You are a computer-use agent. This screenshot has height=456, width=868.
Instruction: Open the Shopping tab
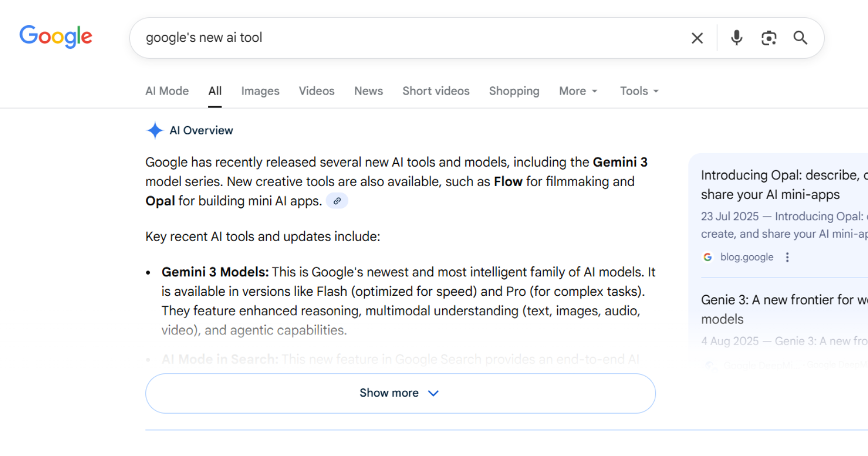(514, 91)
